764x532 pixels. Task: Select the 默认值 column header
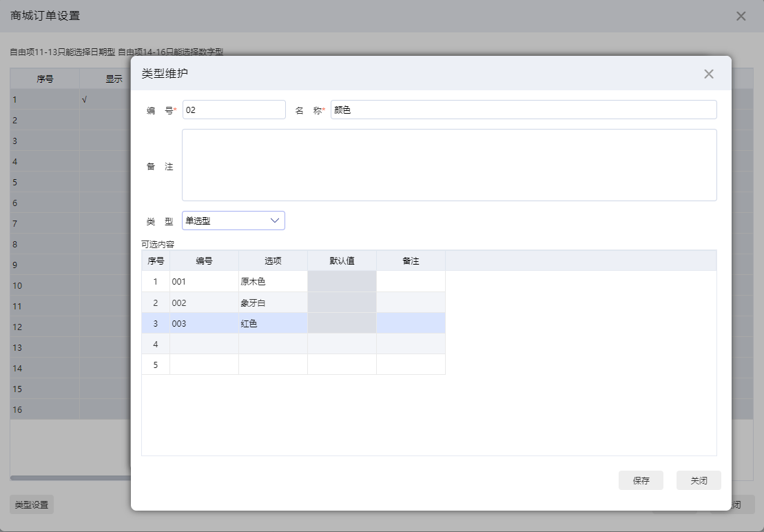342,260
